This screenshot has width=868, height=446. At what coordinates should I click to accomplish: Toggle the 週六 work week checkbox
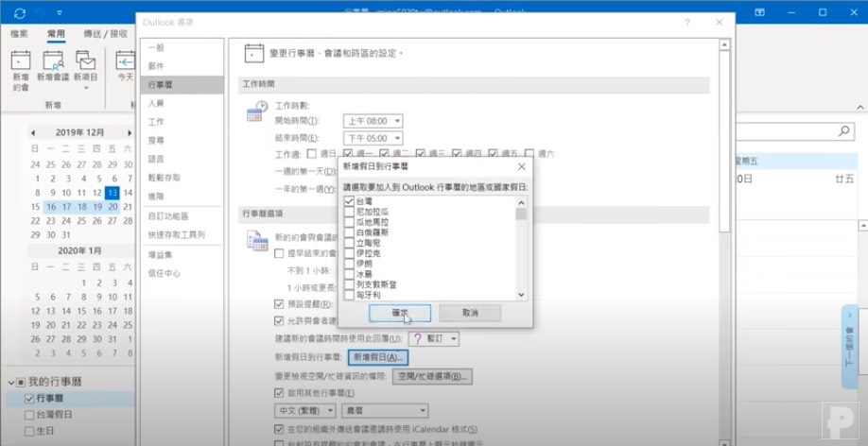(529, 153)
